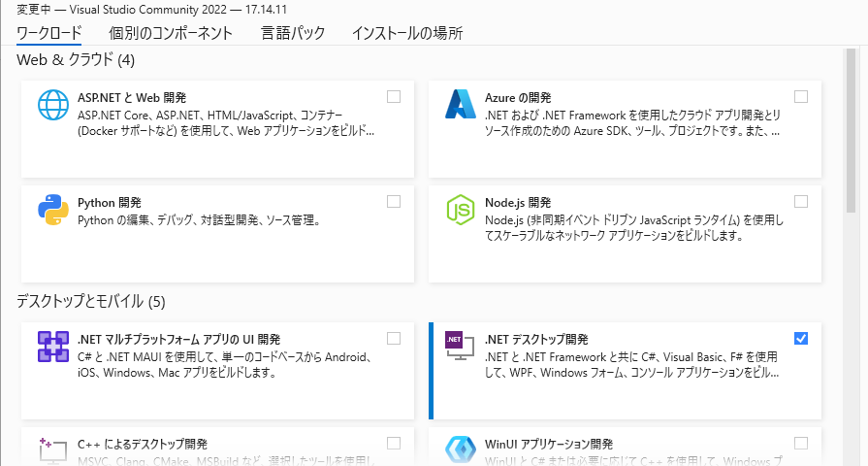
Task: Click the Azure SDK workload description text
Action: point(632,123)
